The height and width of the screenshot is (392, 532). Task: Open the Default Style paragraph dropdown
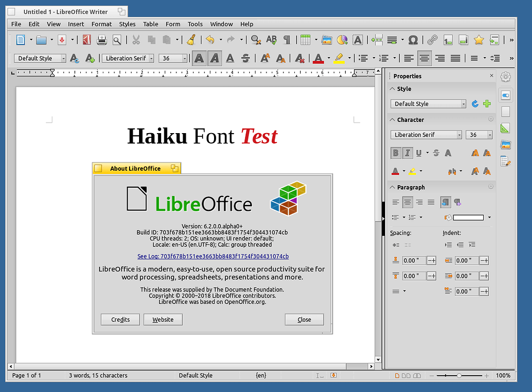tap(62, 58)
